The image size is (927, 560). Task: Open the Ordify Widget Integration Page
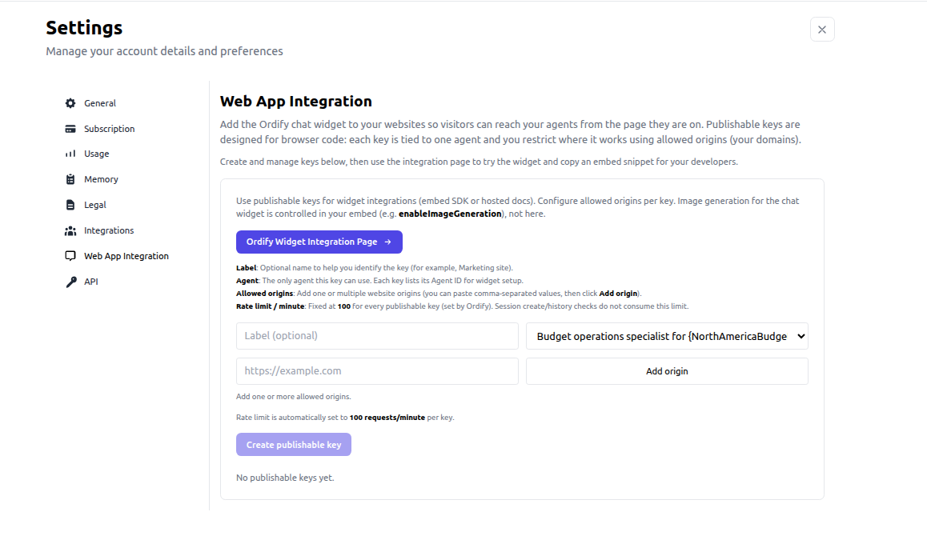click(x=319, y=242)
